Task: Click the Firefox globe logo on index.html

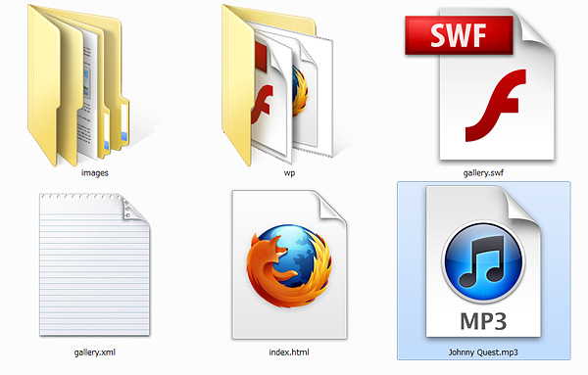Action: click(289, 266)
